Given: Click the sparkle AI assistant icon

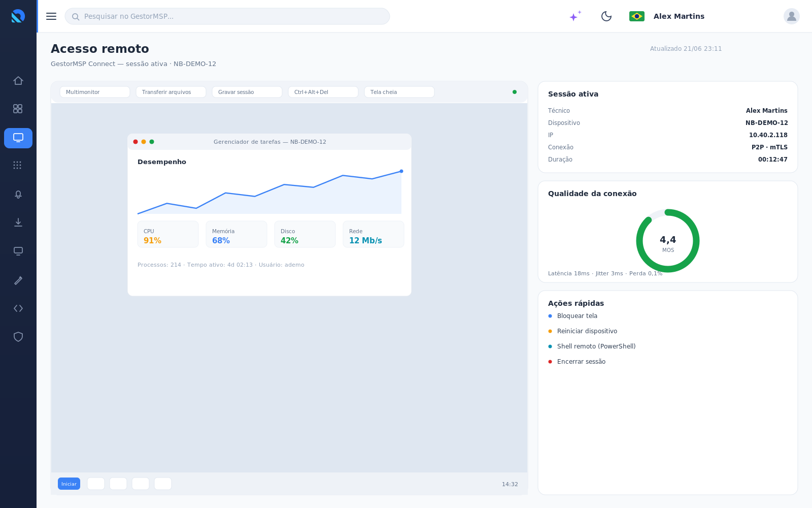Looking at the screenshot, I should coord(575,16).
